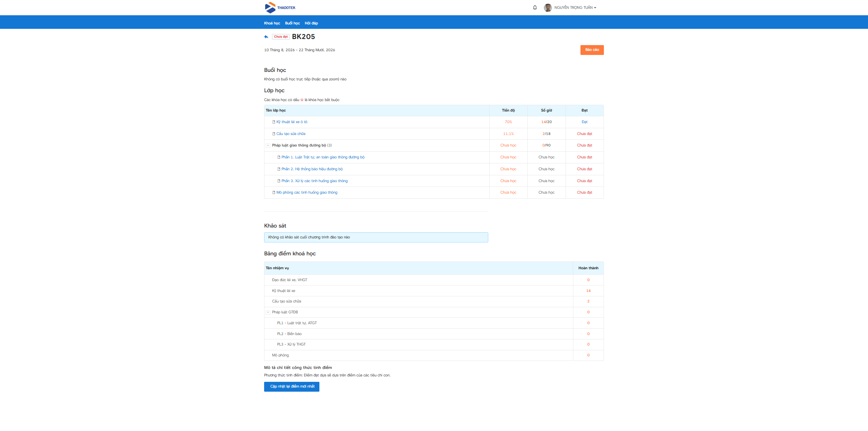
Task: Open Mô phỏng các tình huống giao thông
Action: pos(307,193)
